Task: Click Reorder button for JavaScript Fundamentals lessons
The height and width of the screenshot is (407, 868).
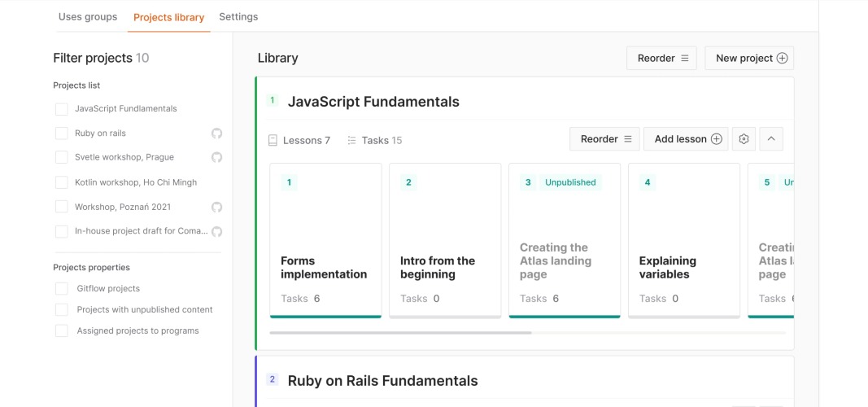Action: pos(604,139)
